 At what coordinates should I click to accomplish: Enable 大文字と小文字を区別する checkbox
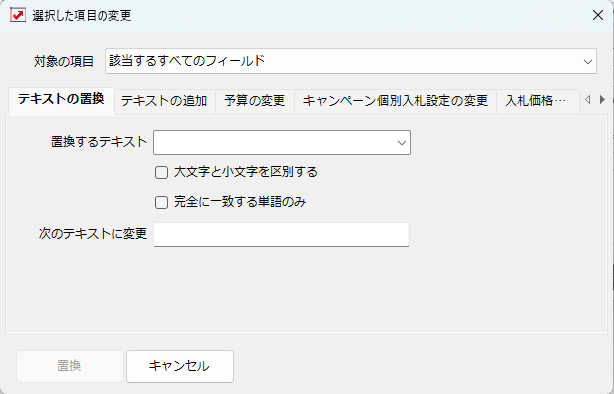(x=161, y=172)
